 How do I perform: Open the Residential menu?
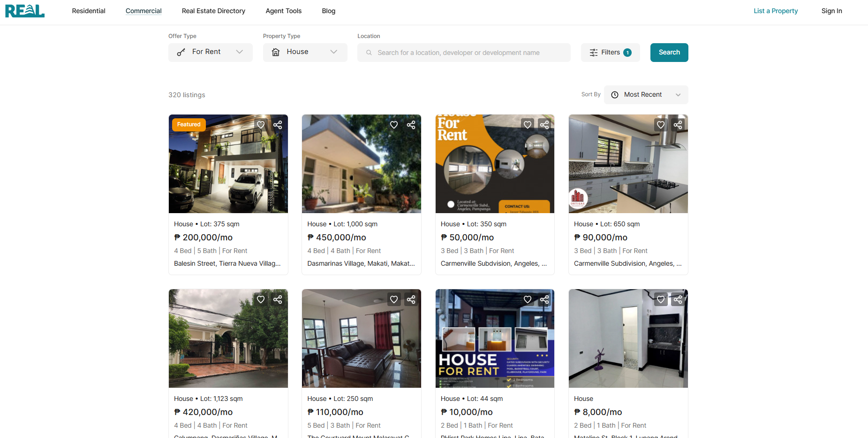[x=89, y=11]
